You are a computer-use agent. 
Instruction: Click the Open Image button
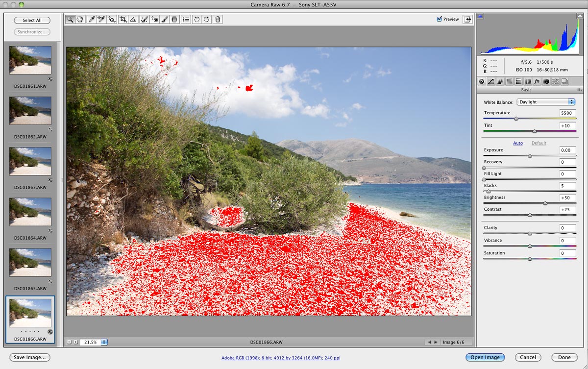485,357
